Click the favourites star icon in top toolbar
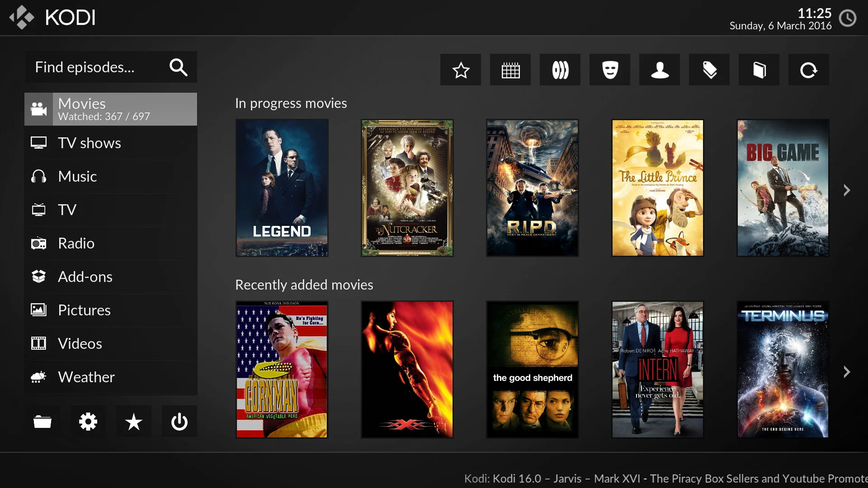868x488 pixels. [x=461, y=70]
